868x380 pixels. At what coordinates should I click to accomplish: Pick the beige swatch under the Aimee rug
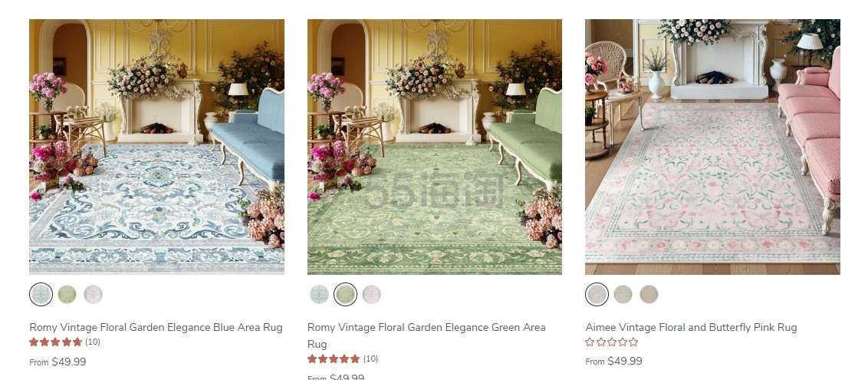pos(649,294)
